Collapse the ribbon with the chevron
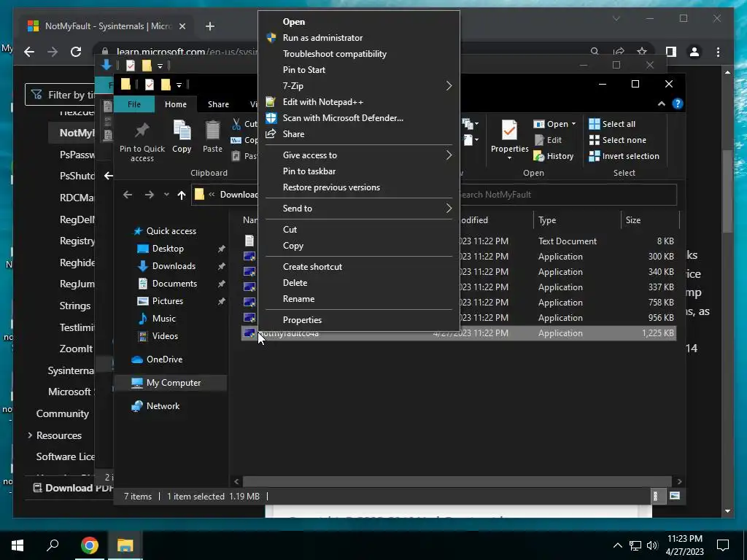Image resolution: width=747 pixels, height=560 pixels. pos(661,104)
